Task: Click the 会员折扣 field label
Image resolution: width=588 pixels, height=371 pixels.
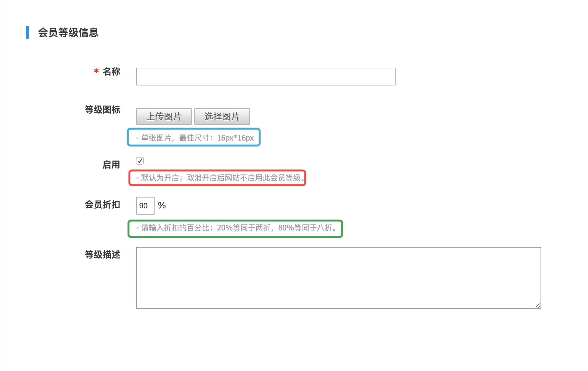Action: pos(102,205)
